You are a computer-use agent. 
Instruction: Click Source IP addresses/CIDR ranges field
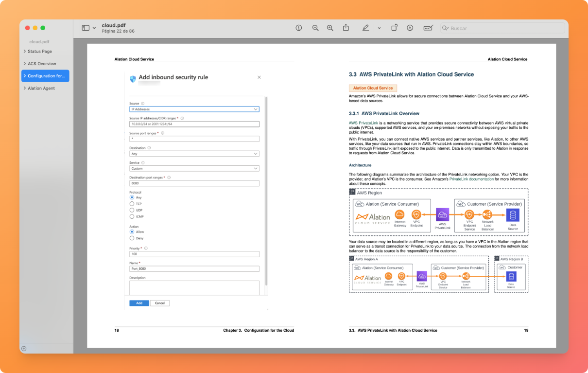194,124
